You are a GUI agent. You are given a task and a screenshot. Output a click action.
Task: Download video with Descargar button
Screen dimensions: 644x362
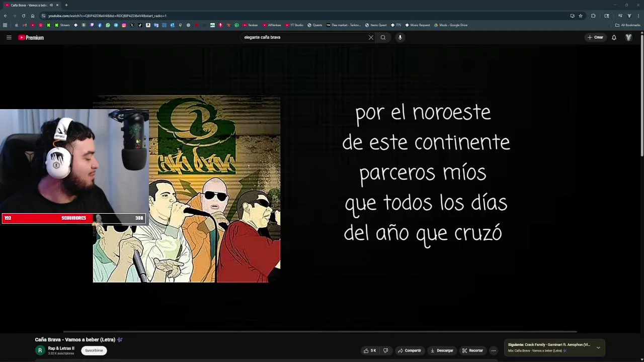[442, 350]
